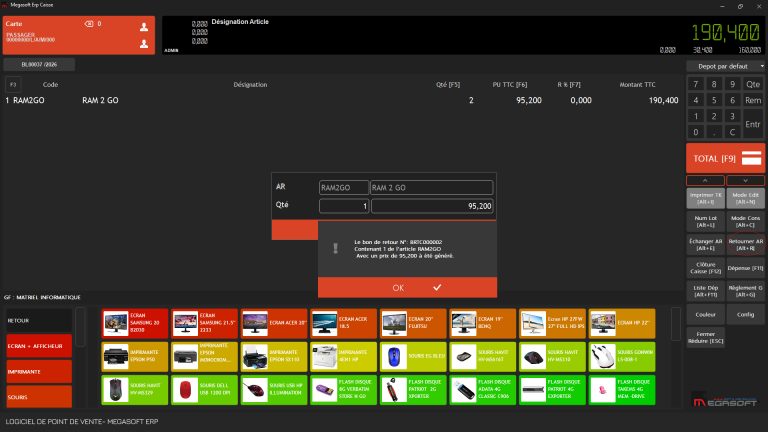The image size is (768, 432).
Task: Click the up chevron below TOTAL
Action: coord(705,180)
